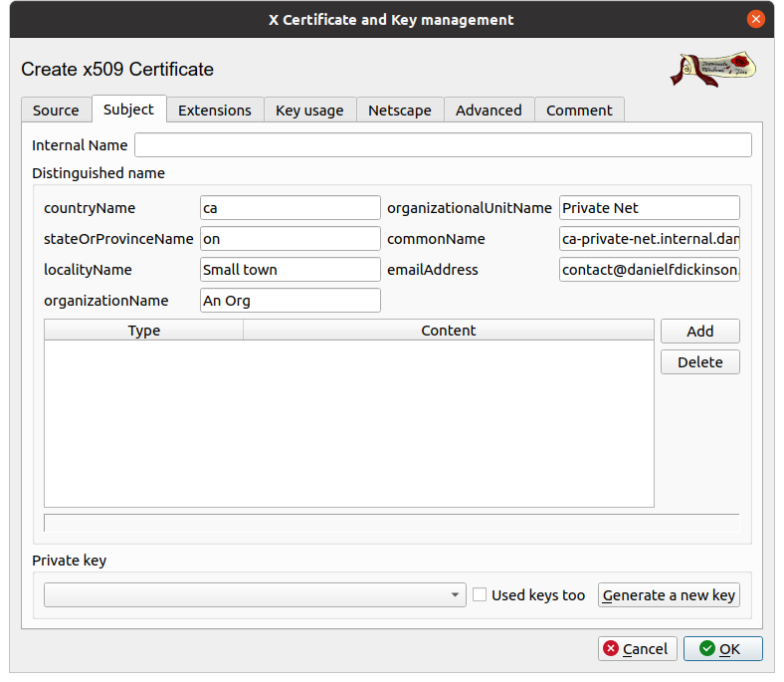Confirm with the OK button

pos(723,649)
